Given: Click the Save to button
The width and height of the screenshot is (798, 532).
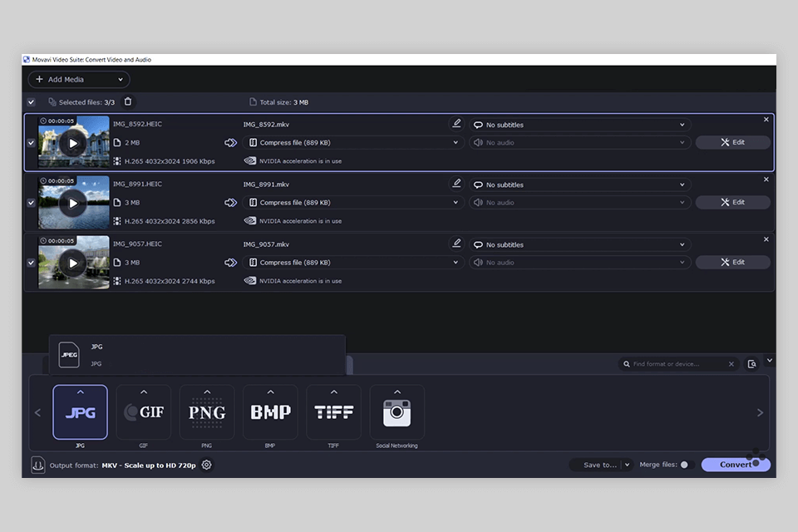Looking at the screenshot, I should click(600, 465).
